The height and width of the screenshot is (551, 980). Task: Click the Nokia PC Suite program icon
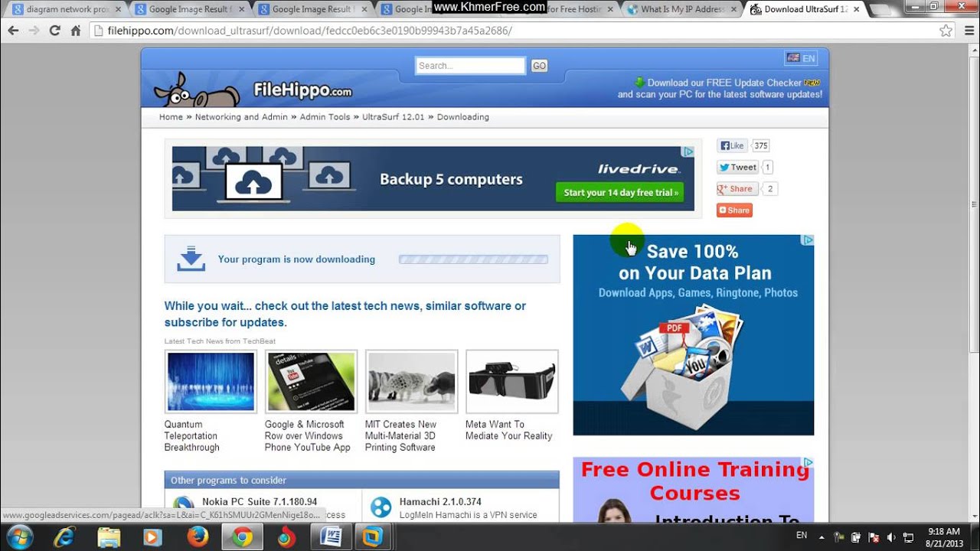coord(184,507)
